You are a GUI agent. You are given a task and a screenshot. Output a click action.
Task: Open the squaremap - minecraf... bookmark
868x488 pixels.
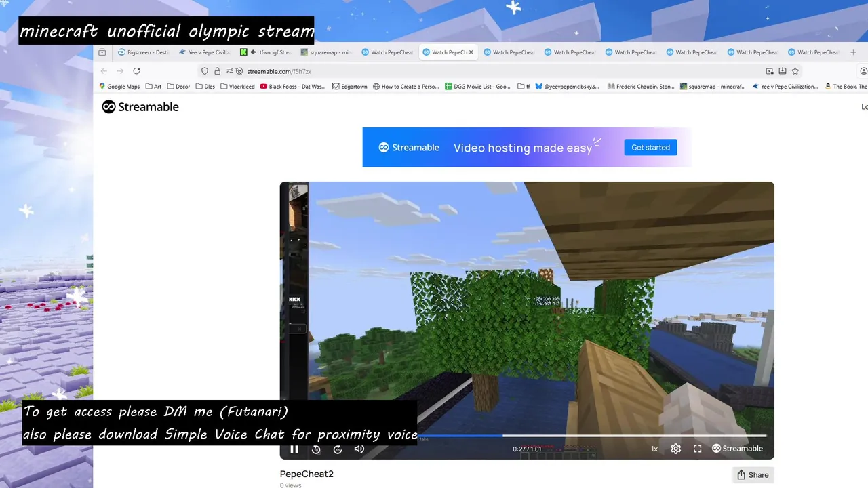713,87
